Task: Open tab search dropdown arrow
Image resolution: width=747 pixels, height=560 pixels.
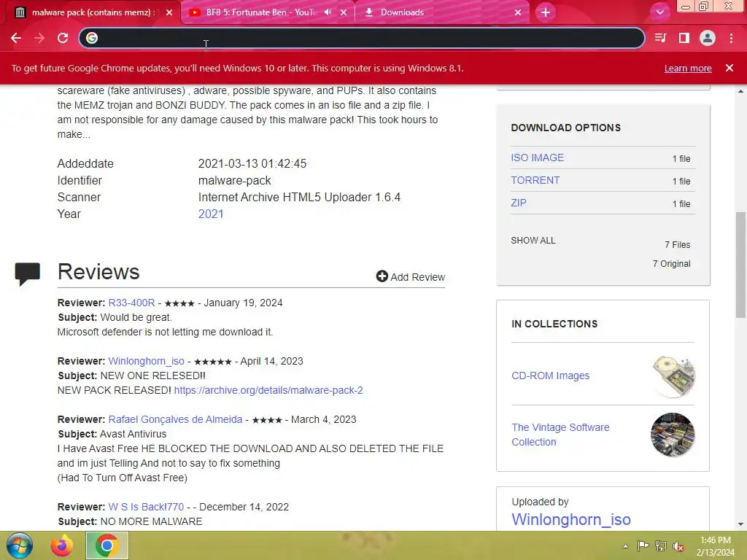Action: tap(660, 12)
